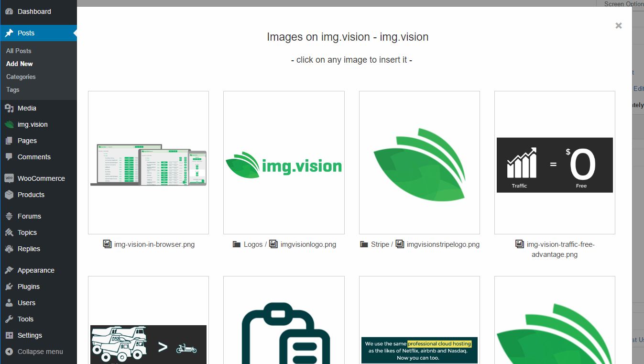Collapse the admin sidebar menu
This screenshot has width=644, height=364.
point(38,352)
